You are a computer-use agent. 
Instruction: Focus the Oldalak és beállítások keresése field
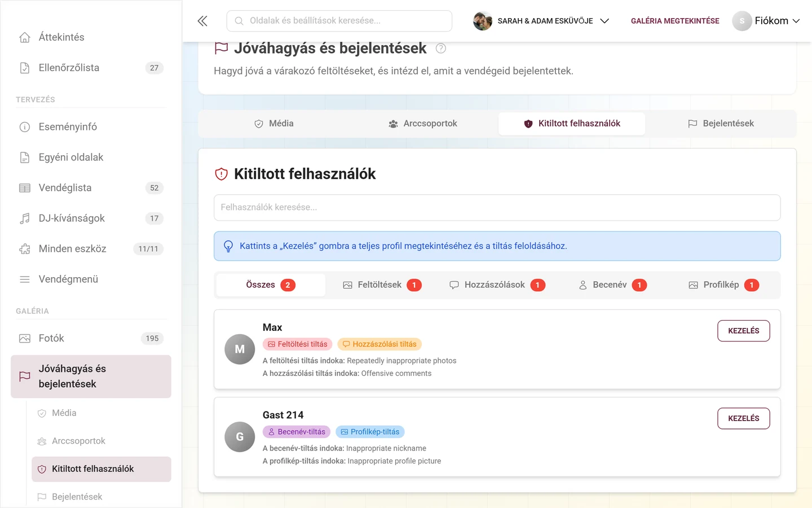pos(339,21)
